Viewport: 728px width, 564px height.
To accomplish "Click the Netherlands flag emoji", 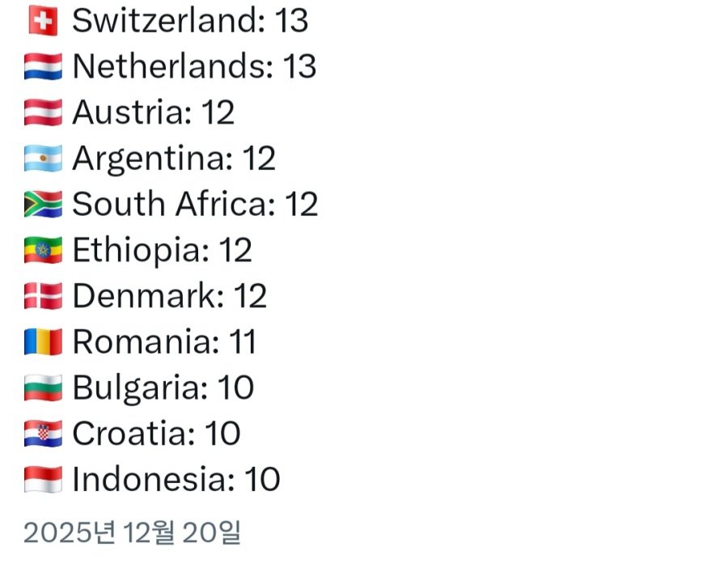I will [43, 67].
